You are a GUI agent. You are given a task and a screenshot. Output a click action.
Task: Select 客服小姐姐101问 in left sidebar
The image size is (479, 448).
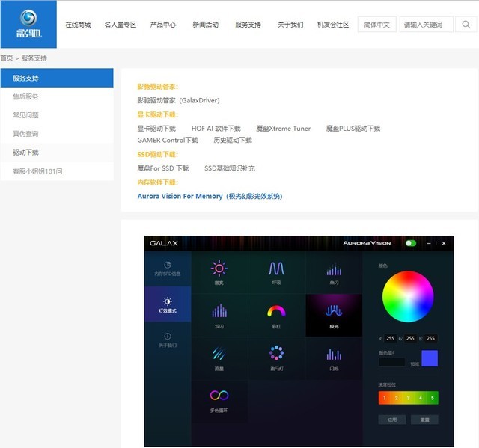[57, 171]
